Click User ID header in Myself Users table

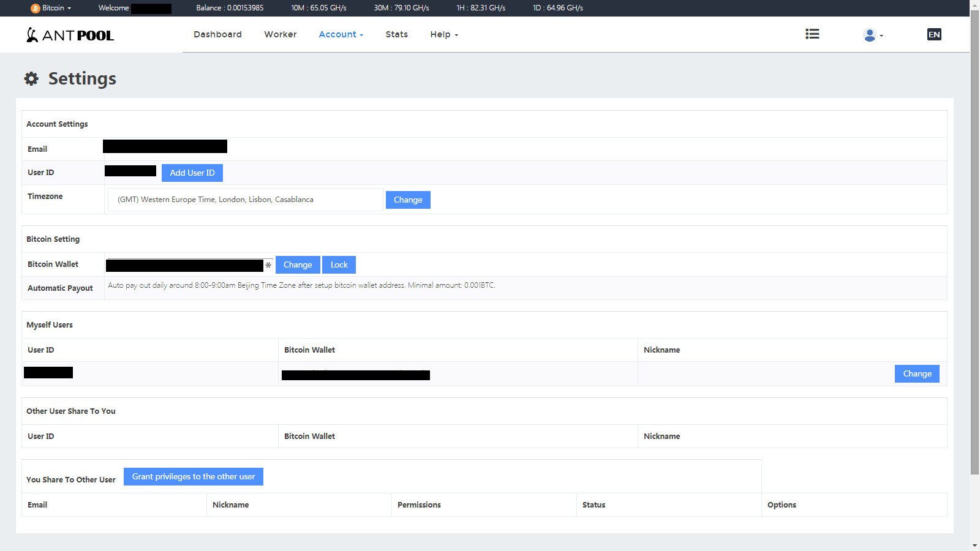tap(40, 350)
